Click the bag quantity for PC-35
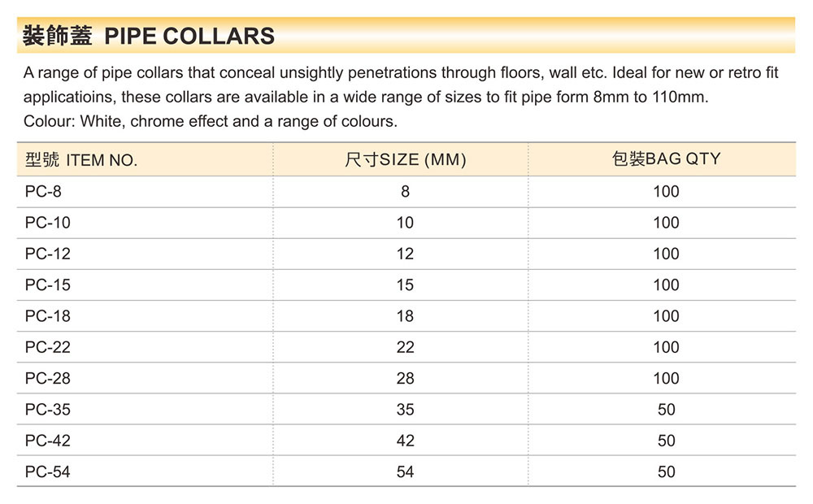This screenshot has width=813, height=504. [x=666, y=410]
